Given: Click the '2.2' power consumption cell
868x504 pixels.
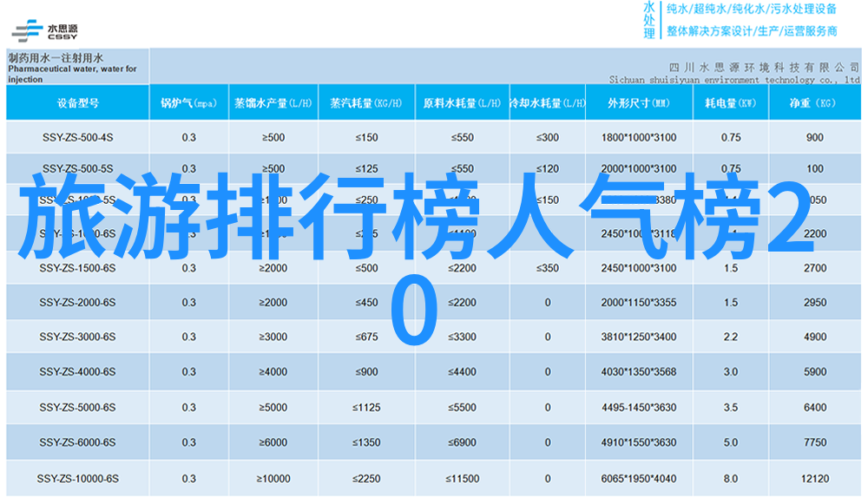Looking at the screenshot, I should (731, 337).
